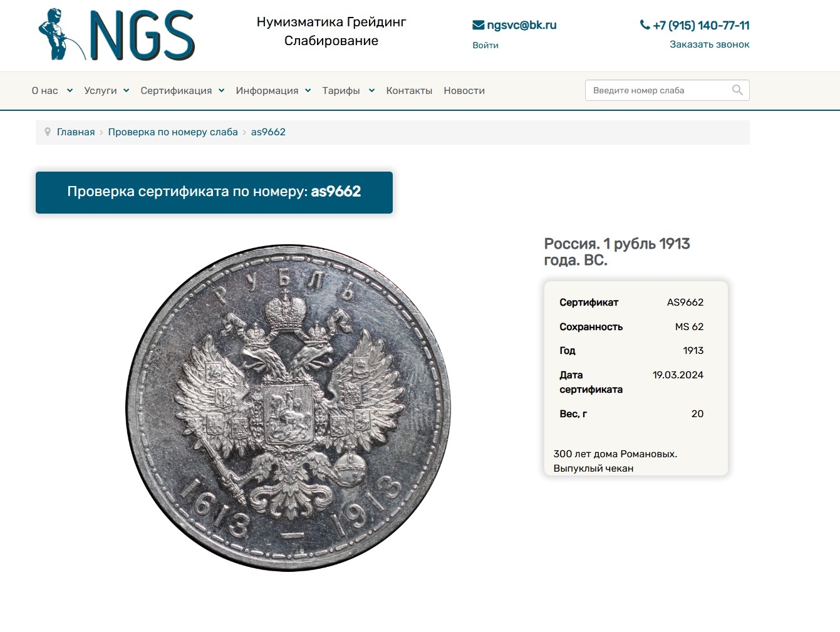840x632 pixels.
Task: Click the location pin breadcrumb icon
Action: click(48, 132)
